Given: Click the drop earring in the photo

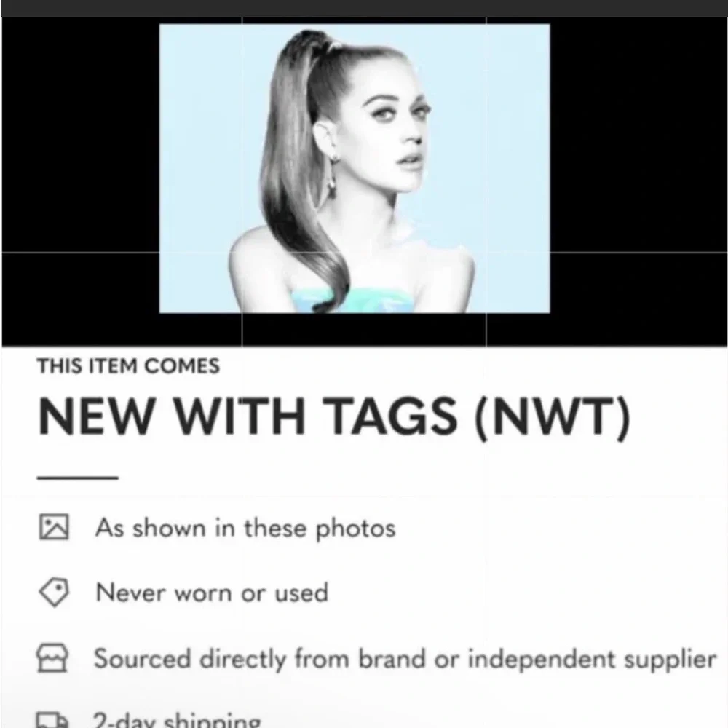Looking at the screenshot, I should coord(331,174).
